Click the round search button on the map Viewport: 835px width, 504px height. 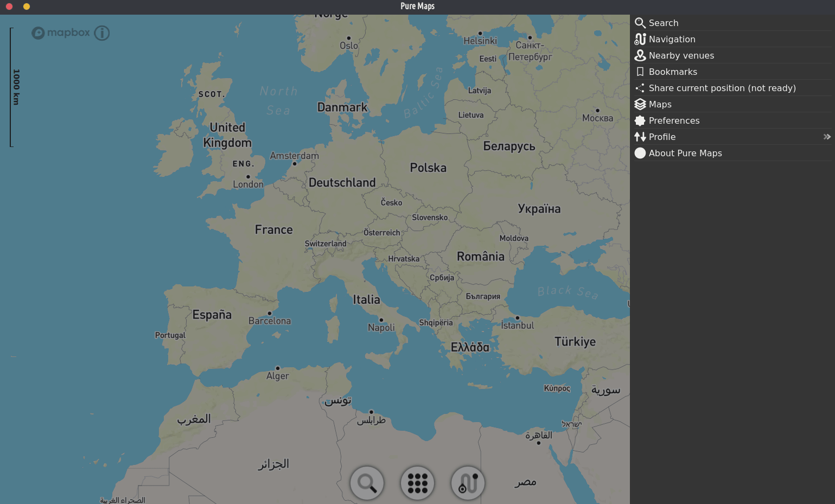367,483
